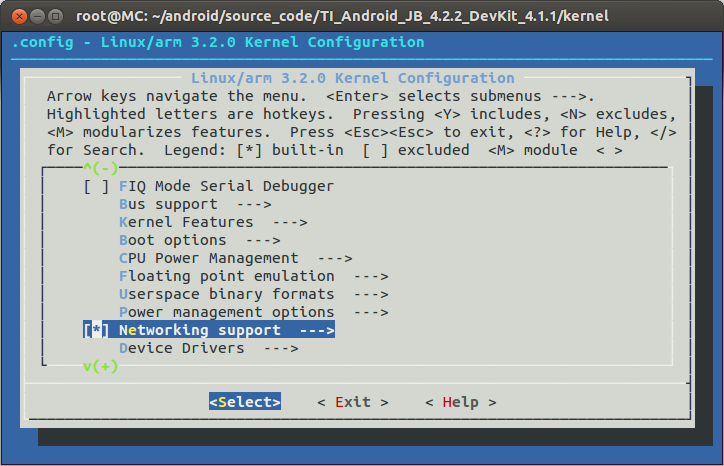
Task: Click the .config header line text
Action: click(x=218, y=42)
